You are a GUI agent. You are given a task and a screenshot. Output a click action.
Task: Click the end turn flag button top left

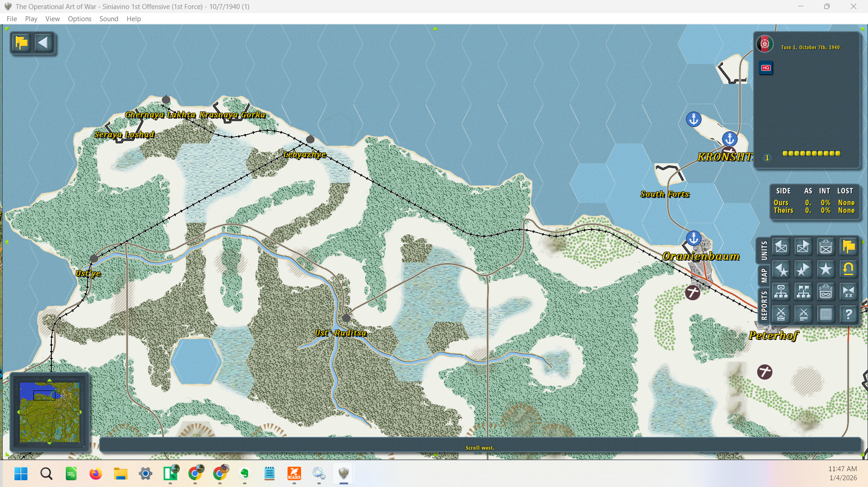coord(21,43)
